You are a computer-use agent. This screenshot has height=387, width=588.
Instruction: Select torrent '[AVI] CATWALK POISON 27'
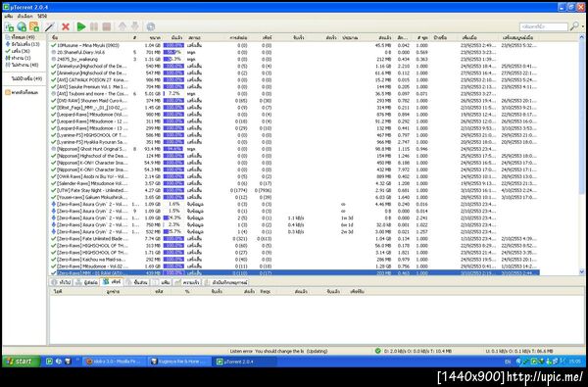click(x=294, y=80)
